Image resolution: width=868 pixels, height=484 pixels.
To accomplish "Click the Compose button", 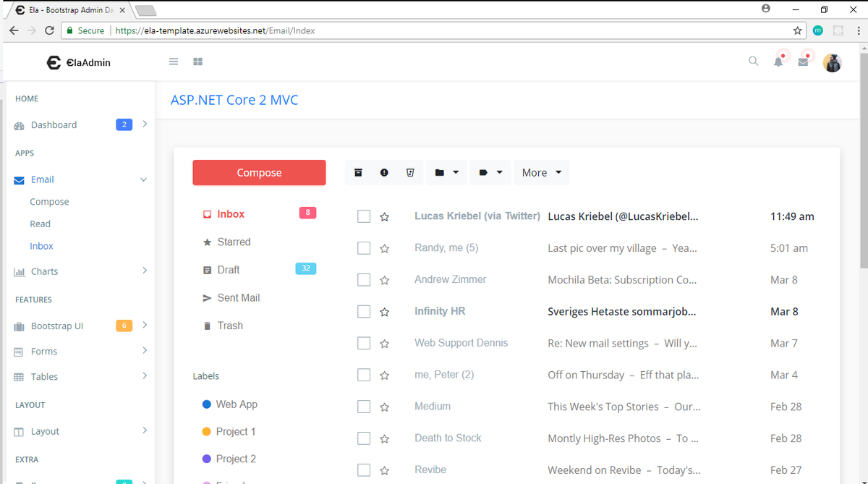I will tap(259, 172).
